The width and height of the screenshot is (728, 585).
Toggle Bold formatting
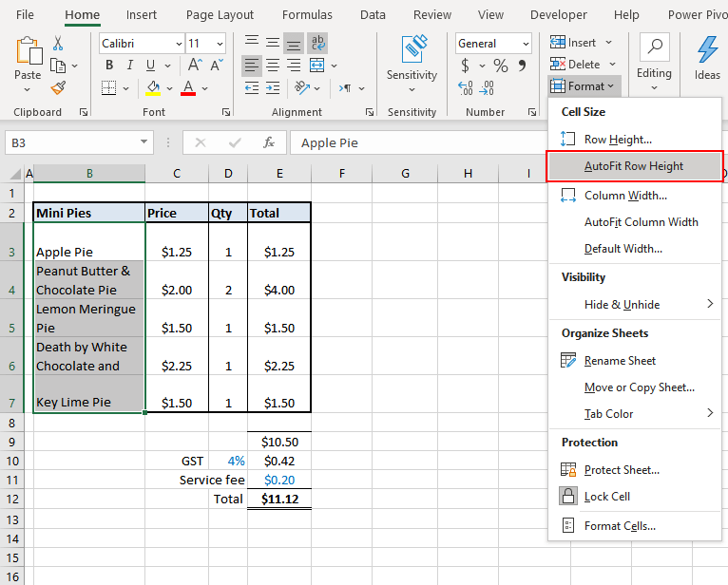[109, 65]
